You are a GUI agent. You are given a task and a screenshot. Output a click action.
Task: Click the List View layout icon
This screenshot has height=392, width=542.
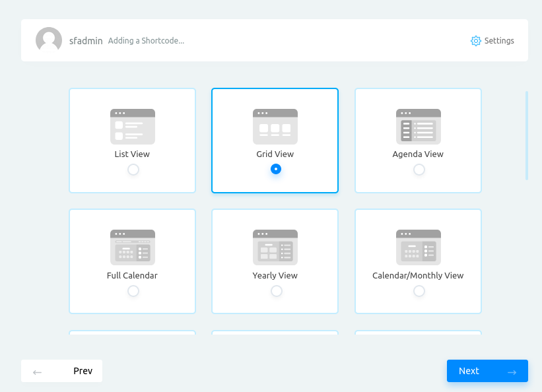133,127
